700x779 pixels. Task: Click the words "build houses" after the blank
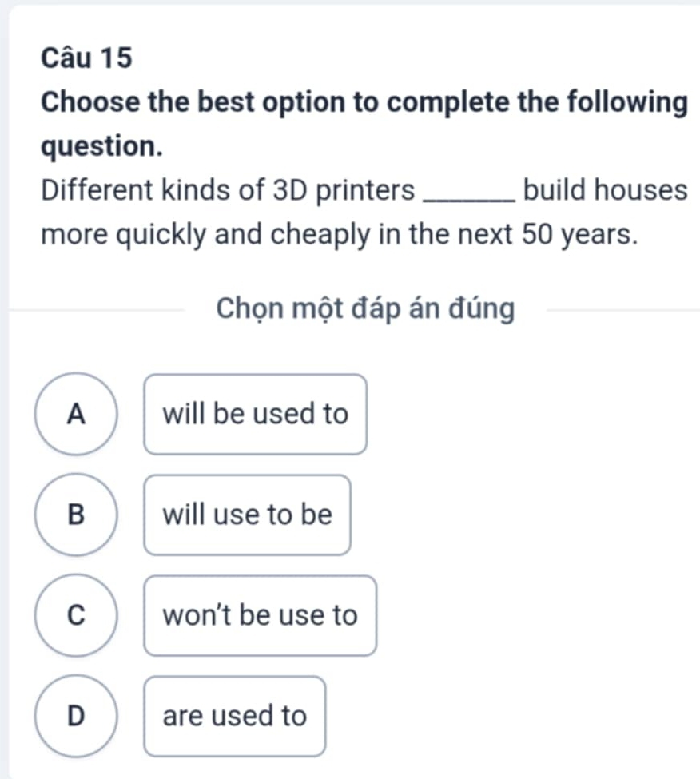(x=605, y=191)
